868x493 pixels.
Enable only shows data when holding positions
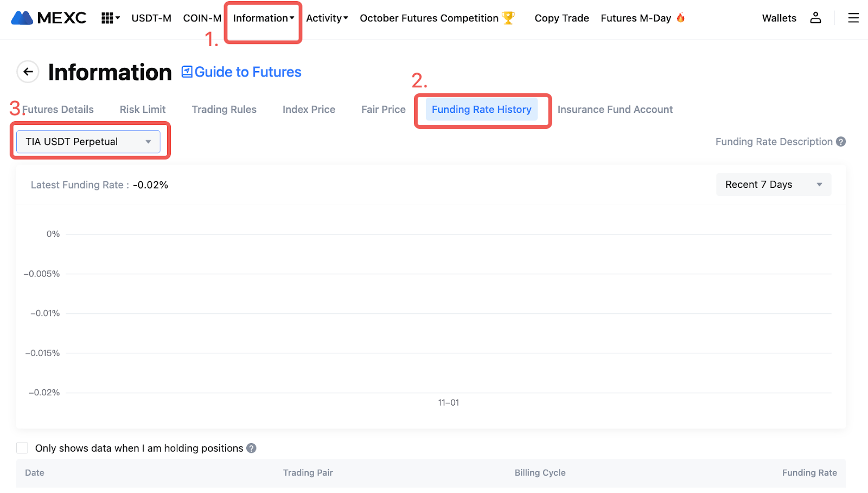click(x=22, y=448)
